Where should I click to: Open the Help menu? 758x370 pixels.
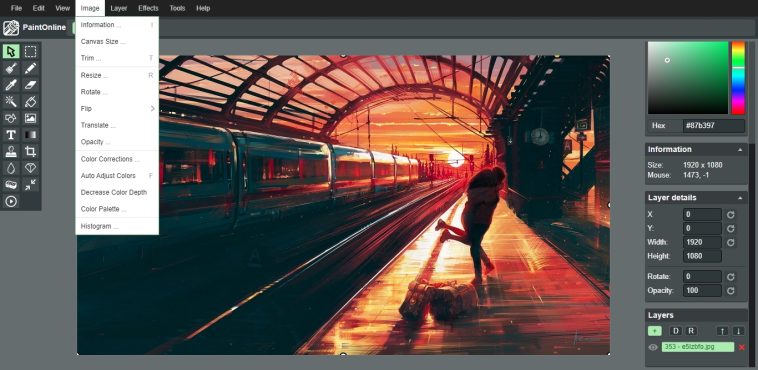pos(203,8)
